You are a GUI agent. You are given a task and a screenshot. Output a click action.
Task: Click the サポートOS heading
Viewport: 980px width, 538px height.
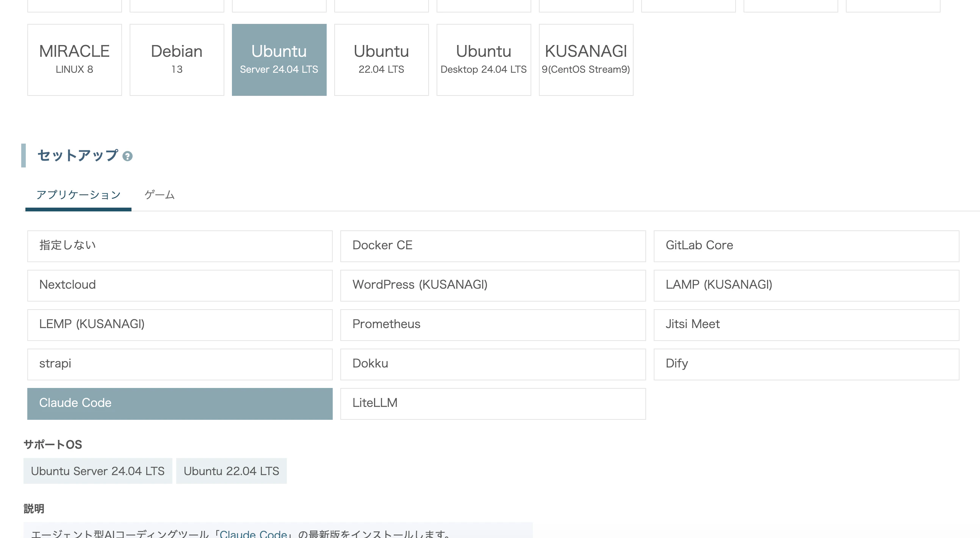tap(53, 444)
